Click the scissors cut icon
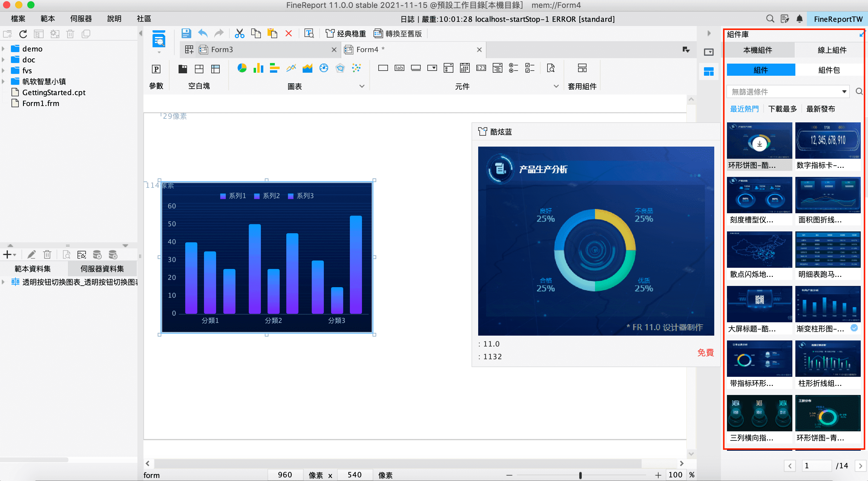The height and width of the screenshot is (481, 868). 239,33
